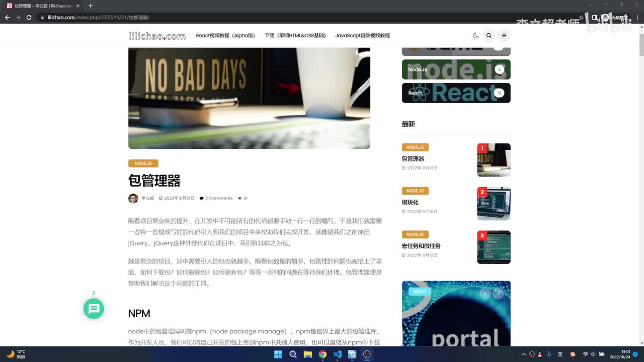Open the latest post titled 宏任务和微任务
Viewport: 644px width, 362px height.
[421, 246]
